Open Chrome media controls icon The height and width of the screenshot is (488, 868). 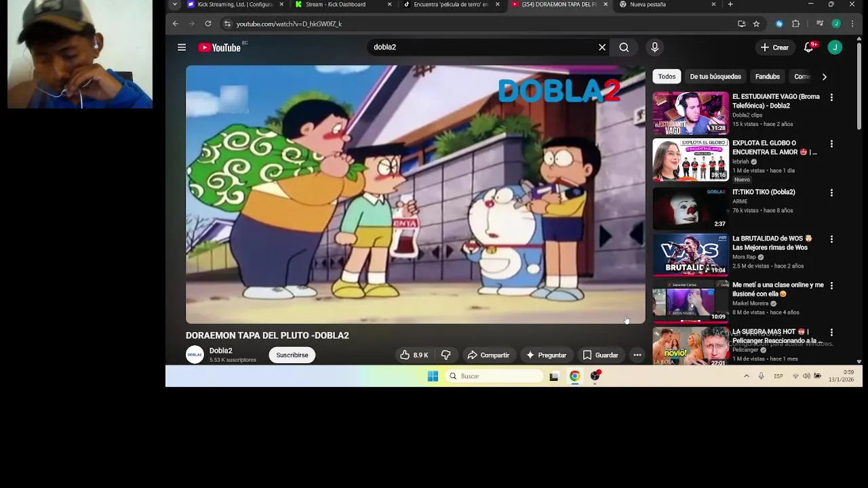[820, 24]
